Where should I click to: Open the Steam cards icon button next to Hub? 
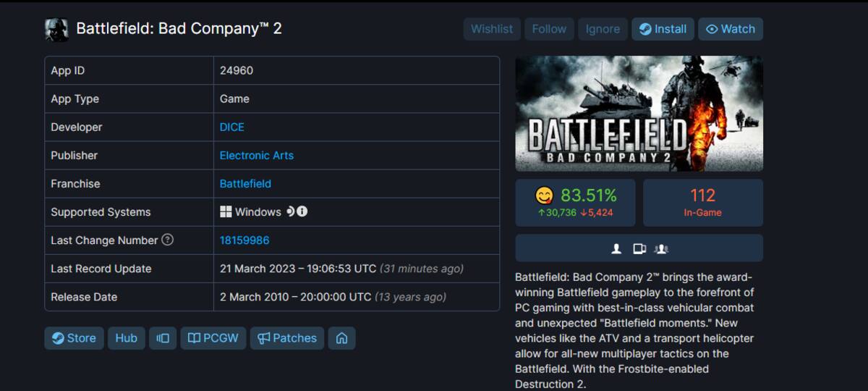coord(163,338)
